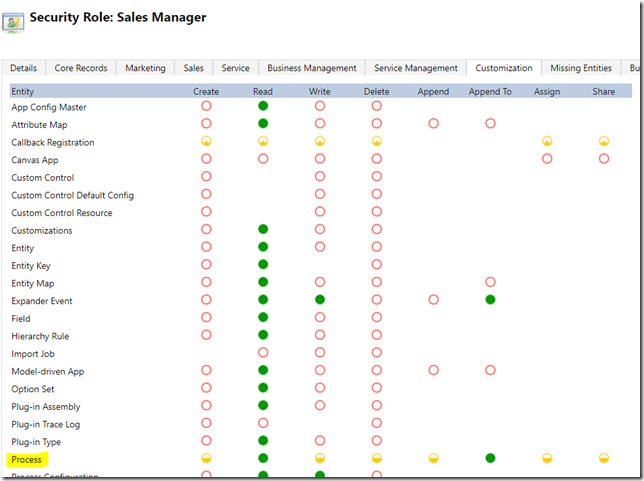Select the Plug-in Trace Log entity name
Image resolution: width=644 pixels, height=481 pixels.
(46, 425)
